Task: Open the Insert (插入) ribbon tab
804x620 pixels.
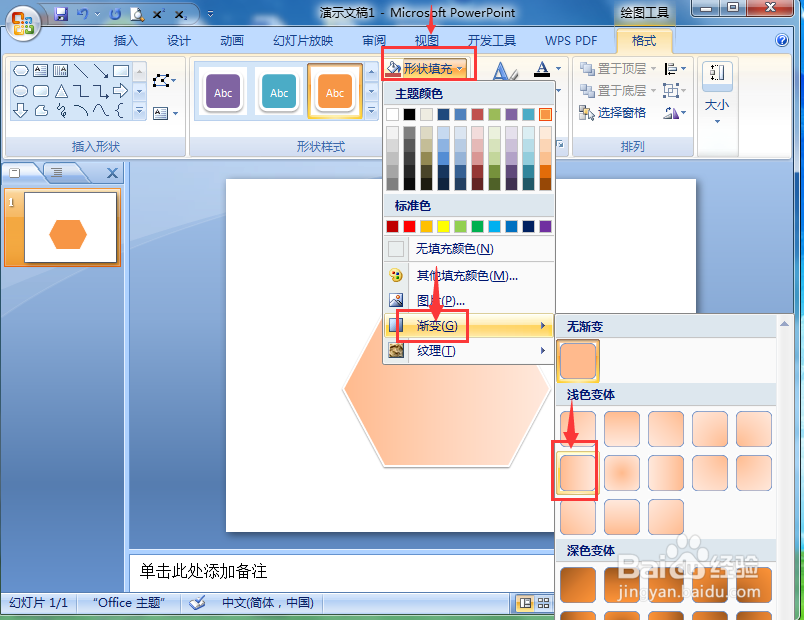Action: click(x=126, y=41)
